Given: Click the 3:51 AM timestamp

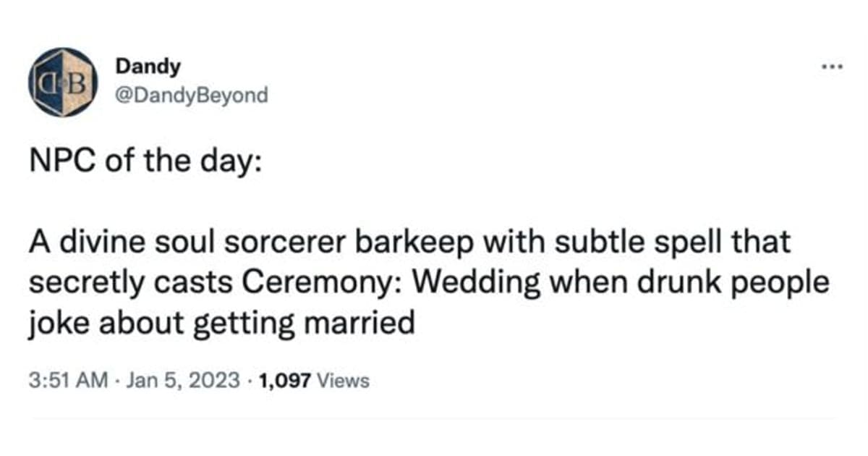Looking at the screenshot, I should coord(69,379).
